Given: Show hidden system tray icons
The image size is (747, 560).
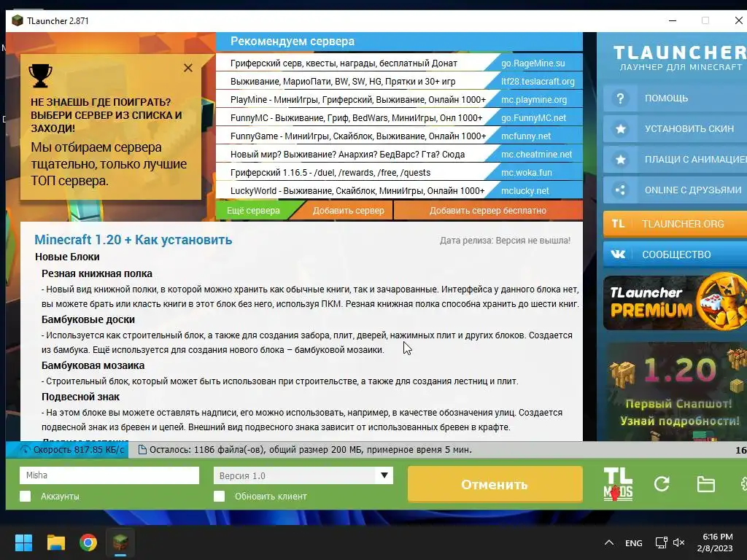Looking at the screenshot, I should pyautogui.click(x=609, y=542).
